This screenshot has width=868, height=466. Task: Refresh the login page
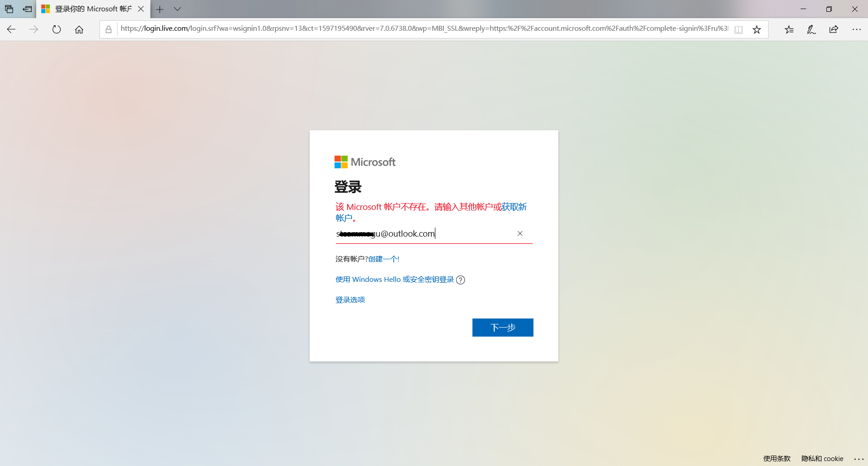tap(57, 29)
